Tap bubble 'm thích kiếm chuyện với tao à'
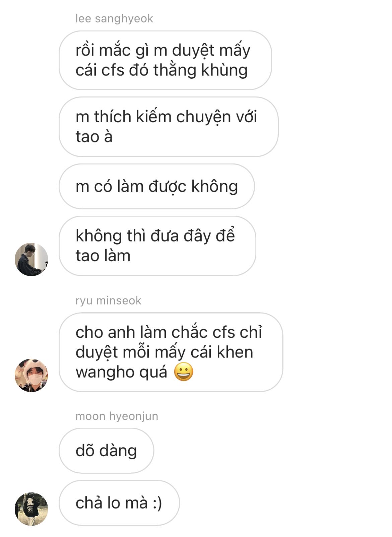 (169, 127)
